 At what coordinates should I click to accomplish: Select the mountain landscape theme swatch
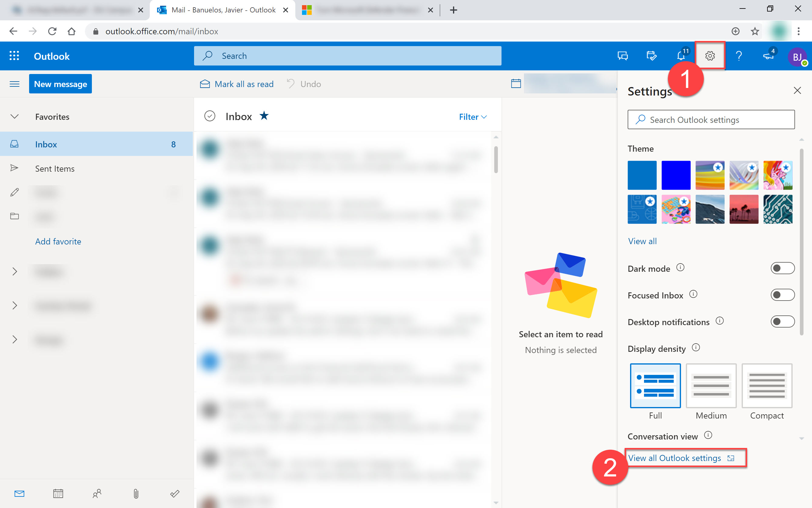click(710, 209)
